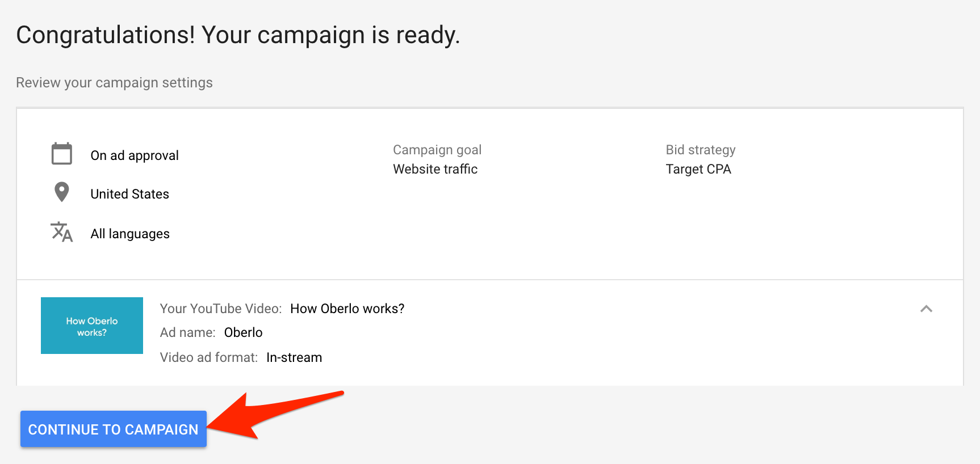Click the Oberlo ad name value
Screen dimensions: 980x464
tap(244, 332)
